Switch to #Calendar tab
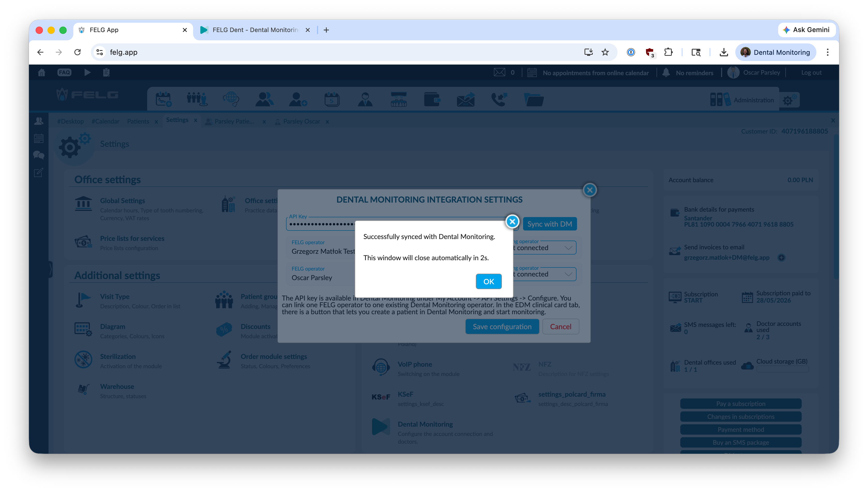Screen dimensions: 868x492 coord(105,121)
